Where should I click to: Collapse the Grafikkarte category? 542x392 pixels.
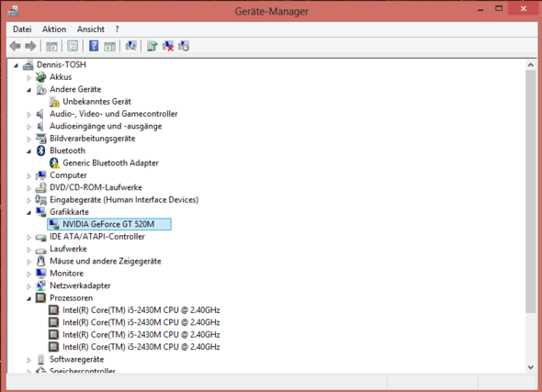[29, 212]
